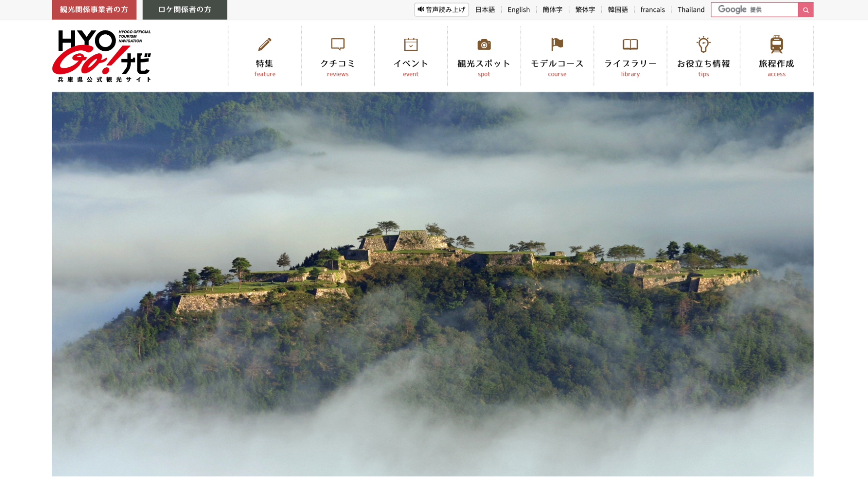Open 観光関係事業者の方 red button
The height and width of the screenshot is (477, 868).
(94, 10)
